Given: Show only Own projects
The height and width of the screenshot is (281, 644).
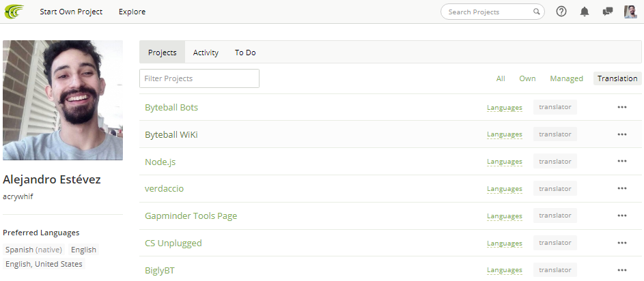Looking at the screenshot, I should 527,78.
